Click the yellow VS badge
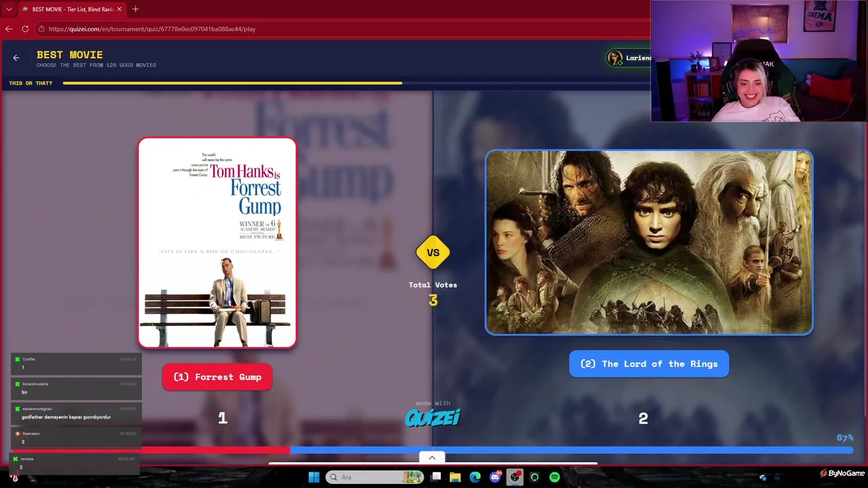Image resolution: width=868 pixels, height=488 pixels. 433,253
